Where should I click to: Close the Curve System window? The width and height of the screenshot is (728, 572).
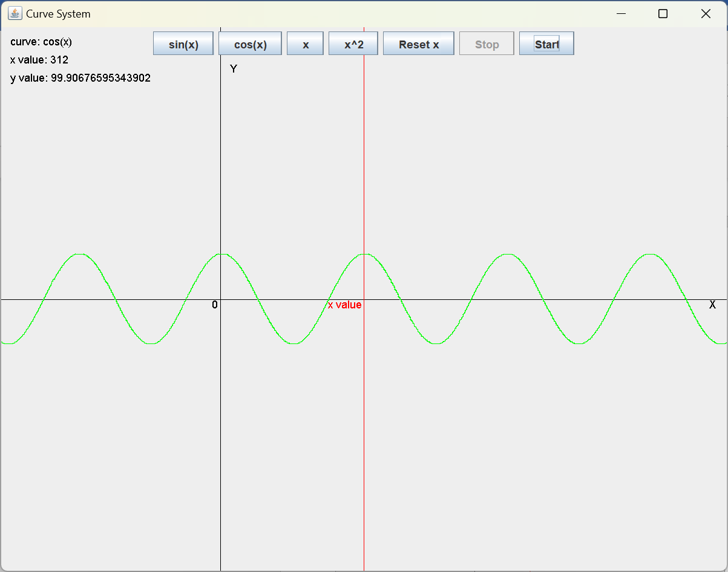(706, 14)
